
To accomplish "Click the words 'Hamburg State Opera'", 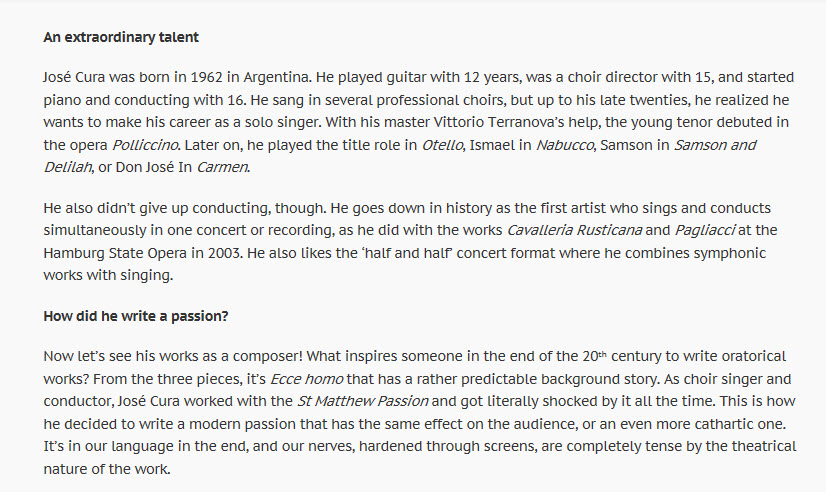I will click(x=115, y=253).
